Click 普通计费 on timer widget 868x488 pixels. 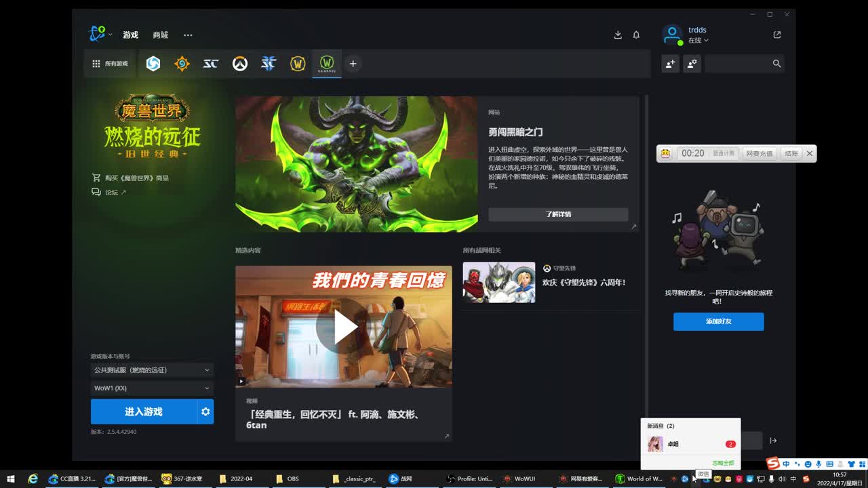(724, 154)
